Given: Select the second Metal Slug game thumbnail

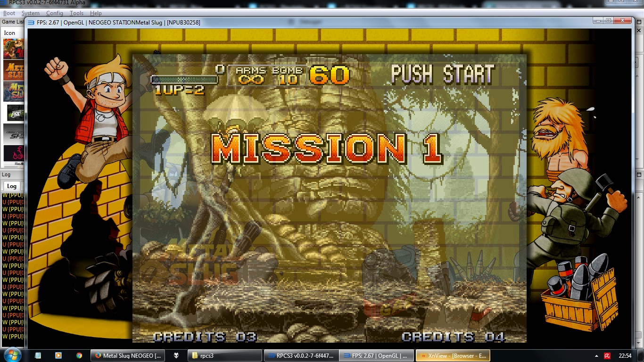Looking at the screenshot, I should tap(14, 70).
